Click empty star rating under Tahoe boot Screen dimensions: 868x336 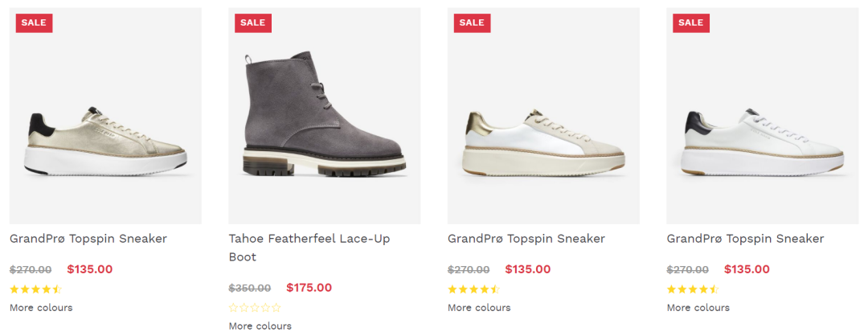256,307
